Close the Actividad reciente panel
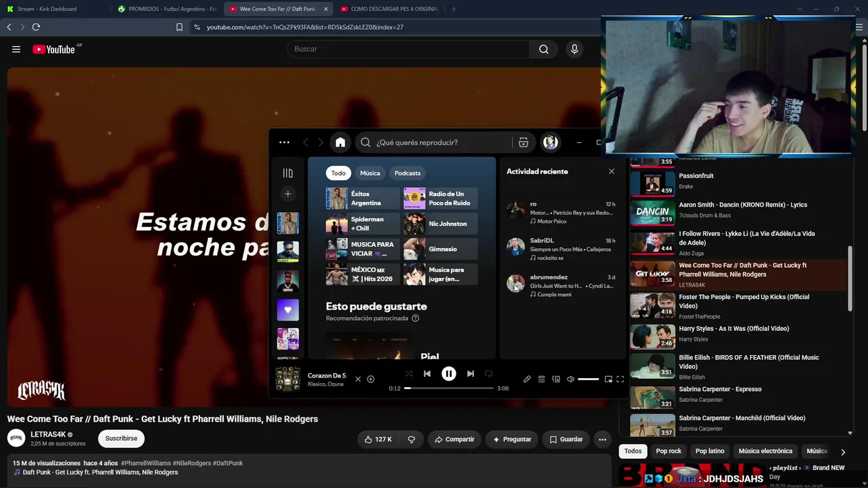This screenshot has height=488, width=868. point(612,171)
